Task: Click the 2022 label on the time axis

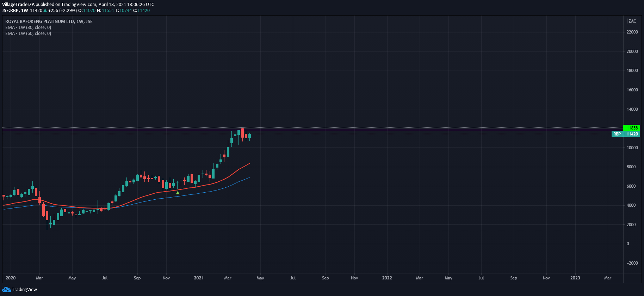Action: [x=387, y=278]
